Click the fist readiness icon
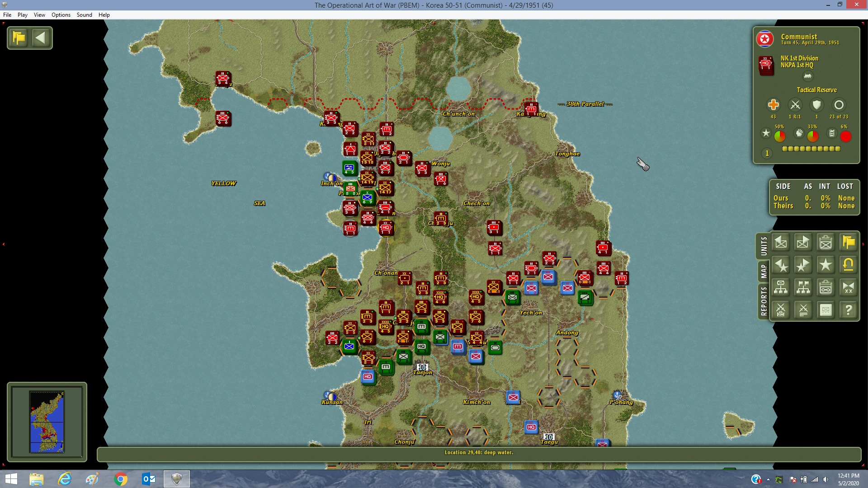 (799, 133)
